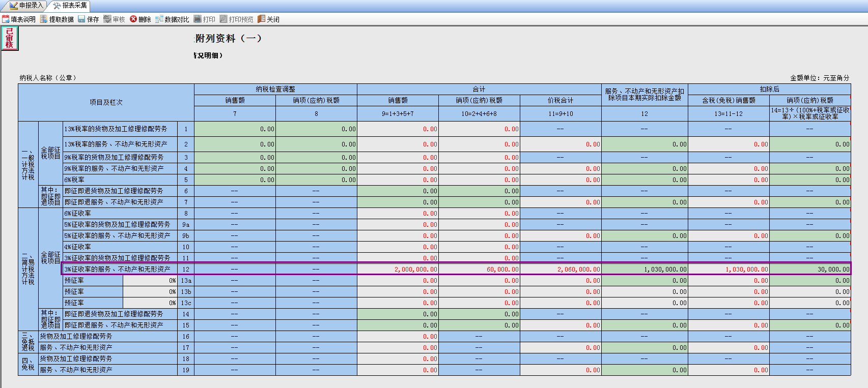868x388 pixels.
Task: Click row label 13%税率的货物及加工修理修配劳务
Action: (x=120, y=129)
